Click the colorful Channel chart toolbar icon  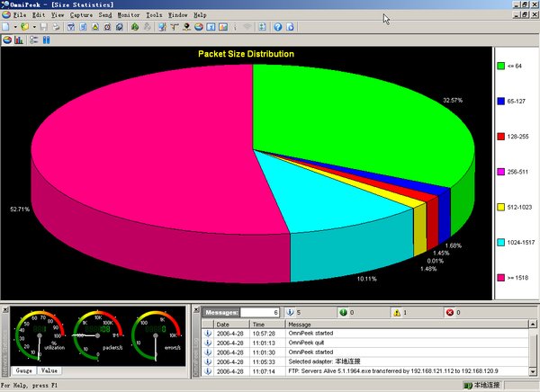pyautogui.click(x=223, y=27)
